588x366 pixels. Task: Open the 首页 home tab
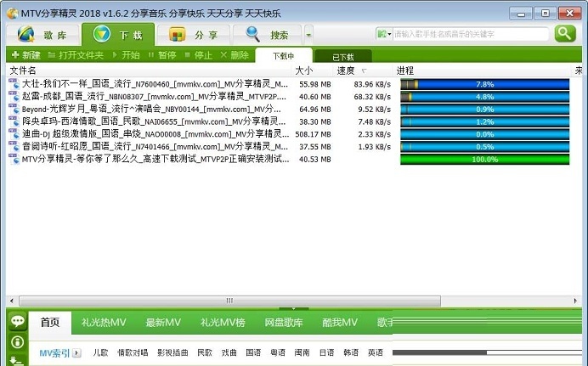click(50, 322)
